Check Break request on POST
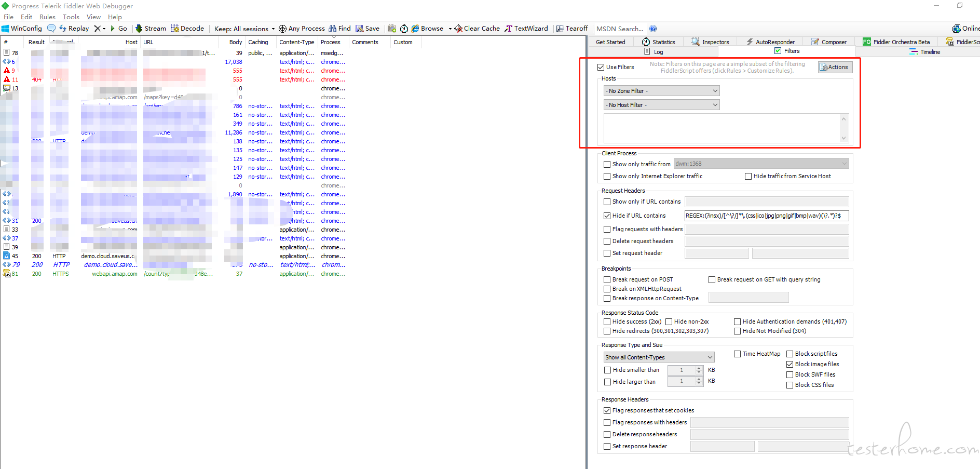This screenshot has height=469, width=980. click(x=607, y=279)
